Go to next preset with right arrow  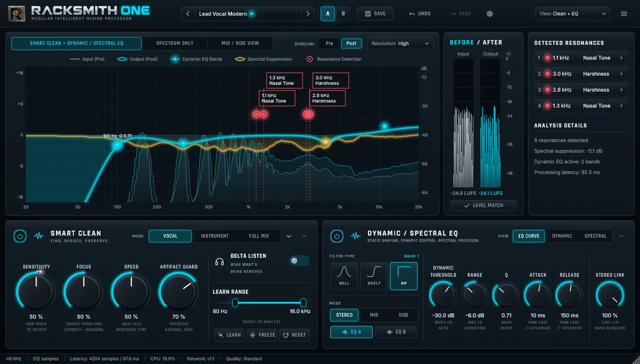click(x=308, y=14)
